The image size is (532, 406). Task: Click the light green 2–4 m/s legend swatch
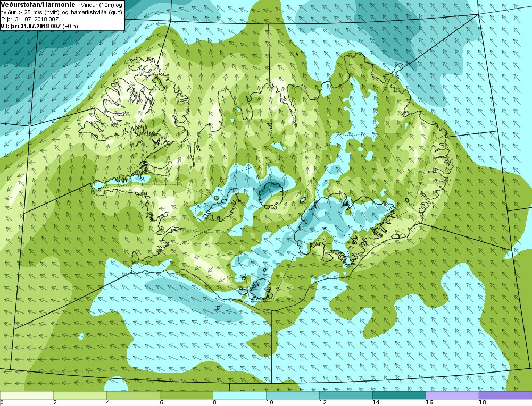click(80, 395)
